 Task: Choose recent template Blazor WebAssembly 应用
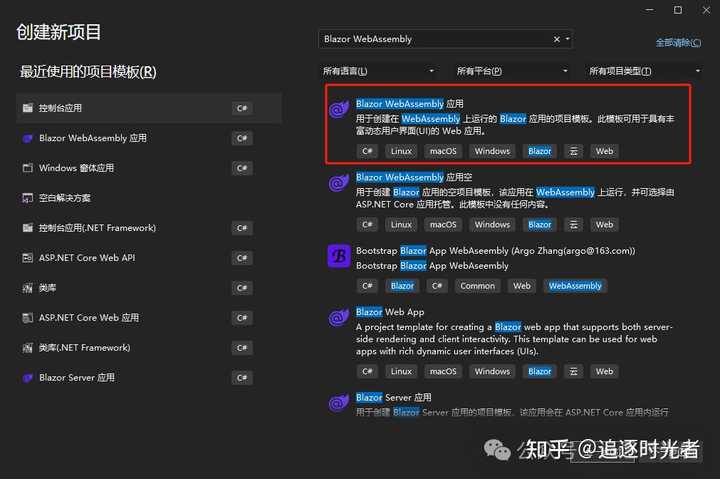(149, 138)
